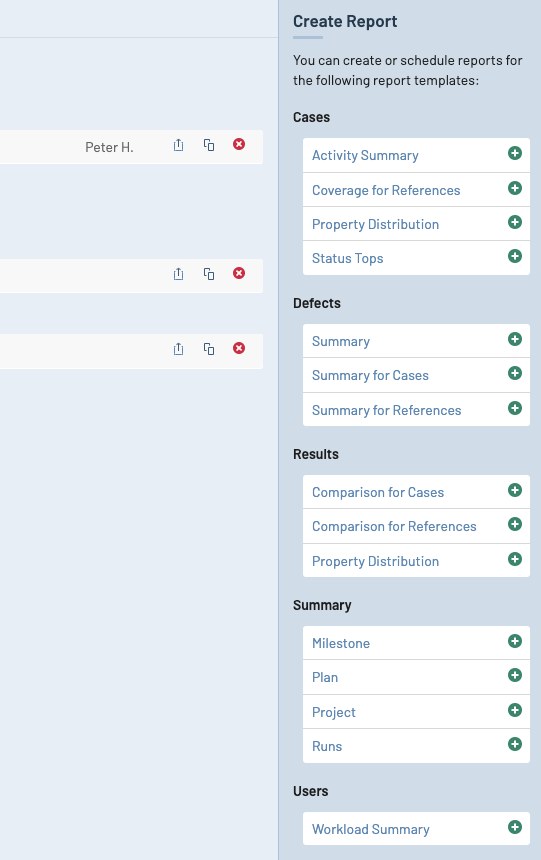
Task: Open the Comparison for Cases template
Action: point(378,493)
